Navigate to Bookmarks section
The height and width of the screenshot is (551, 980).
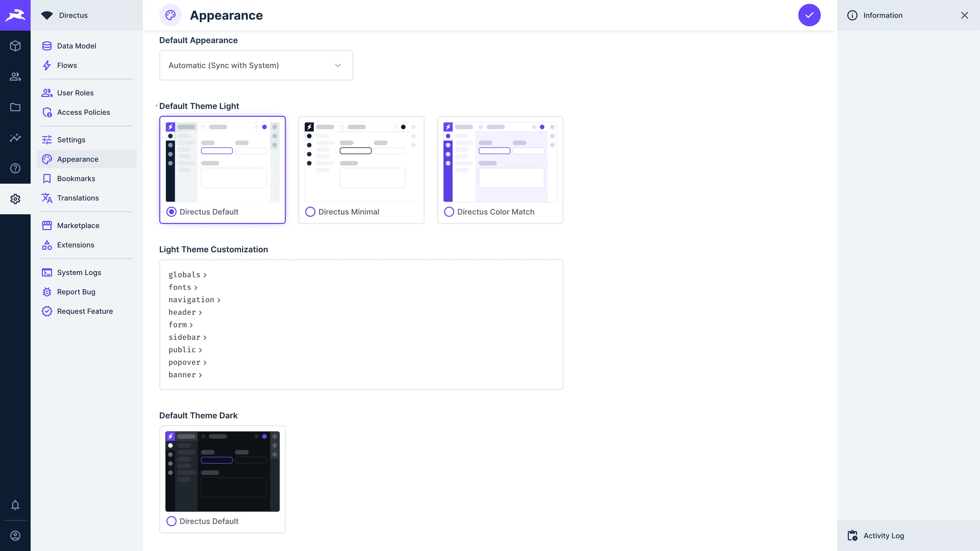76,178
